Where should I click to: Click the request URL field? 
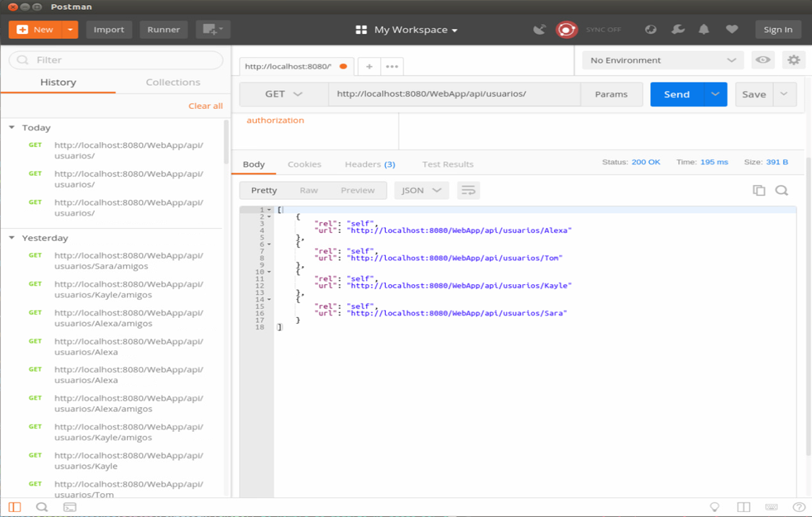(454, 94)
